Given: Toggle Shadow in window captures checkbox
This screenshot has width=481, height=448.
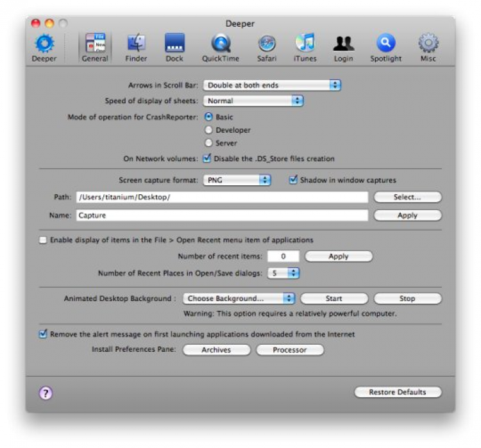Looking at the screenshot, I should pyautogui.click(x=293, y=179).
